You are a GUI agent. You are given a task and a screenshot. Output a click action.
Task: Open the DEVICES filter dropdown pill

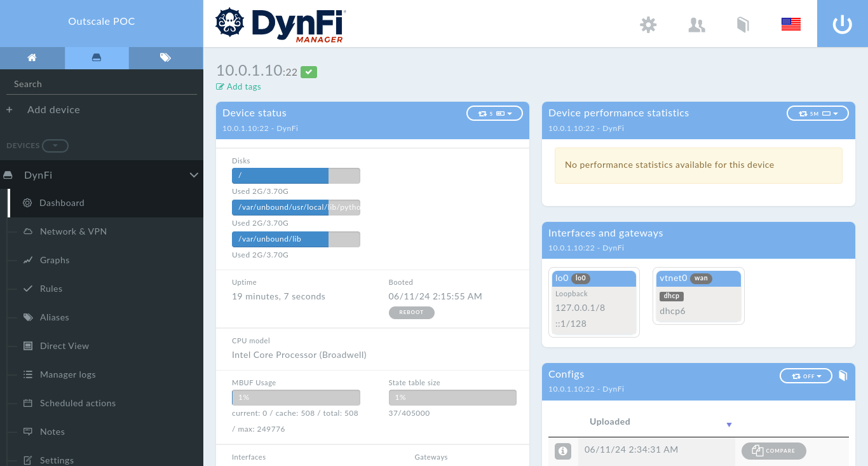(x=55, y=146)
